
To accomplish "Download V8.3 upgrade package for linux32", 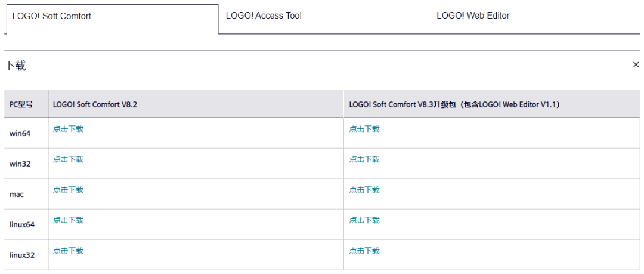I will (364, 251).
